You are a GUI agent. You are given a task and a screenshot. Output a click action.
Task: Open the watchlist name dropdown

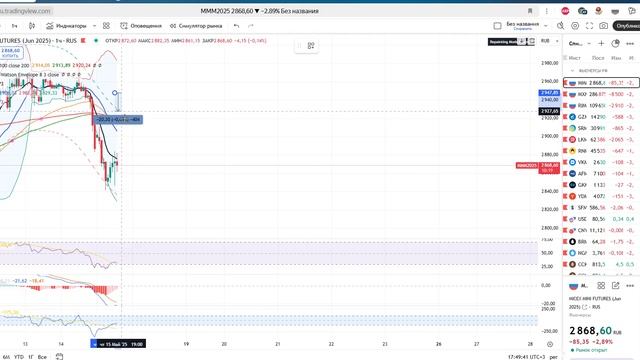(x=580, y=43)
